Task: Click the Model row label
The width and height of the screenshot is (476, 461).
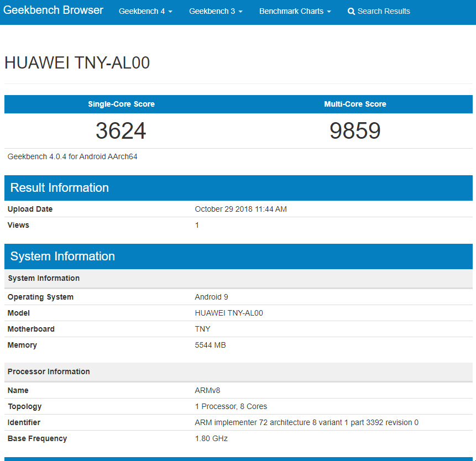Action: (x=18, y=313)
